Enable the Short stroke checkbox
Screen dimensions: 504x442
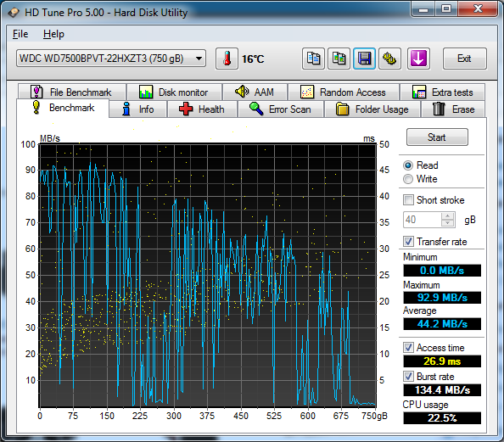(408, 200)
